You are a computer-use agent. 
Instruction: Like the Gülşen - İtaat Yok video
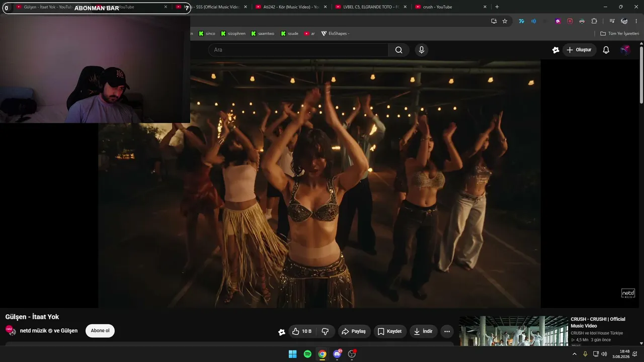(x=302, y=331)
